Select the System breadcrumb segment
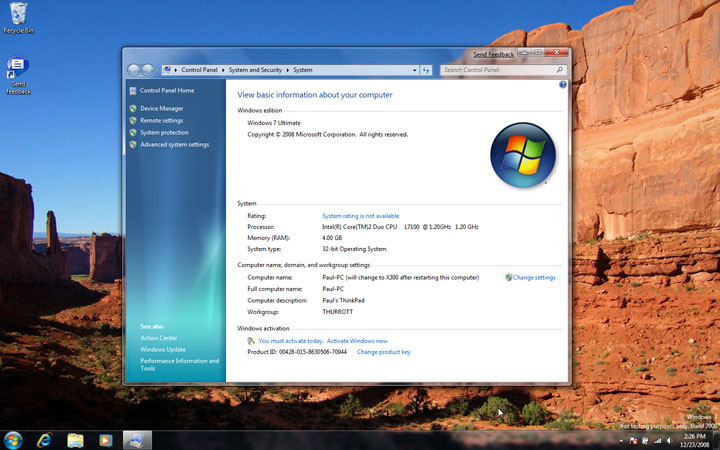 [x=303, y=70]
